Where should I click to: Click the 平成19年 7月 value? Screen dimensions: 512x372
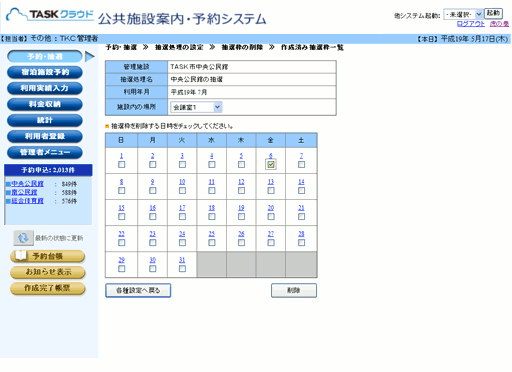pos(189,92)
